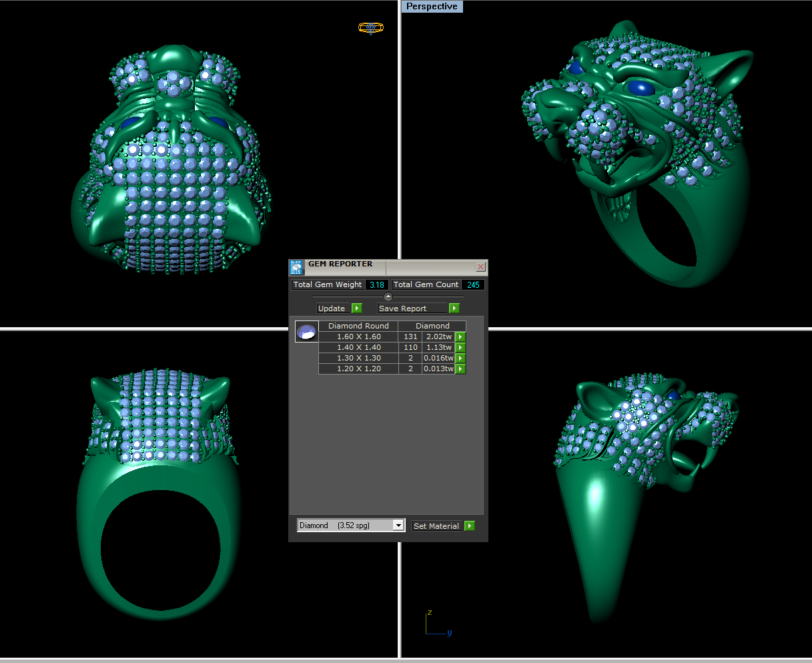Viewport: 812px width, 663px height.
Task: Click green arrow for 1.20 X 1.20 row
Action: [460, 369]
